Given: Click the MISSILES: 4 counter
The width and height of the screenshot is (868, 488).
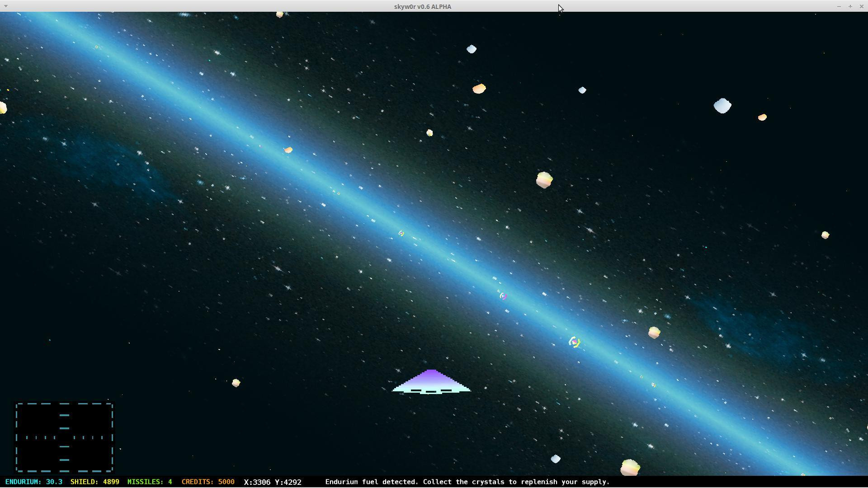Looking at the screenshot, I should point(150,482).
